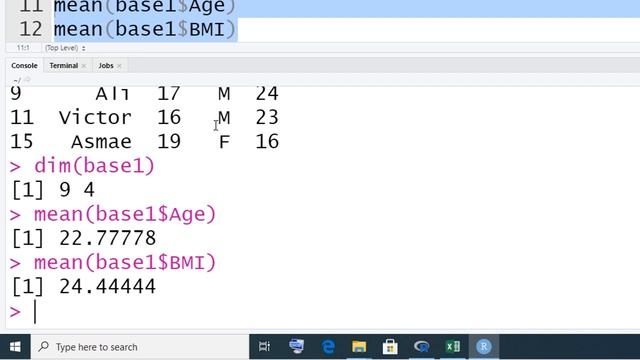Click editor line mean(base1$Age)

[145, 7]
